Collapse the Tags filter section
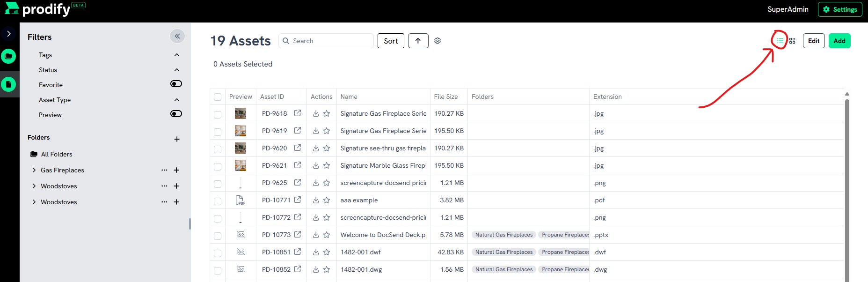The height and width of the screenshot is (282, 868). point(177,55)
